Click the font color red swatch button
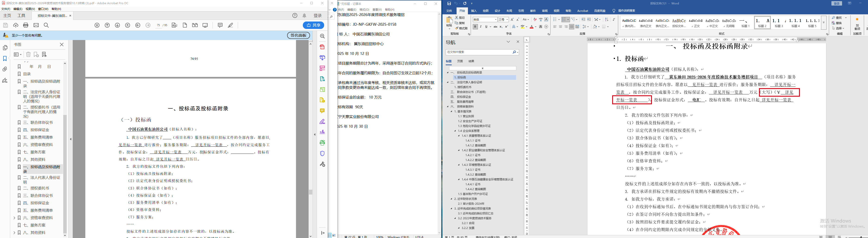Viewport: 868px width, 238px height. point(531,27)
